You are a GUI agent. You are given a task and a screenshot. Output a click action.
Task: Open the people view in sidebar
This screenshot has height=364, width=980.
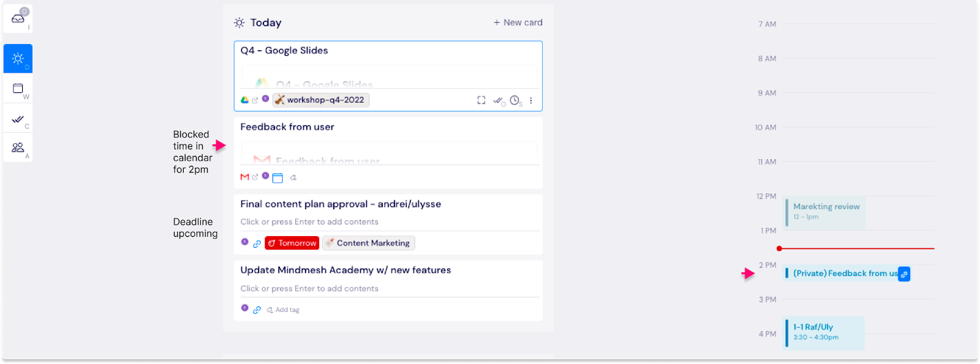(18, 147)
